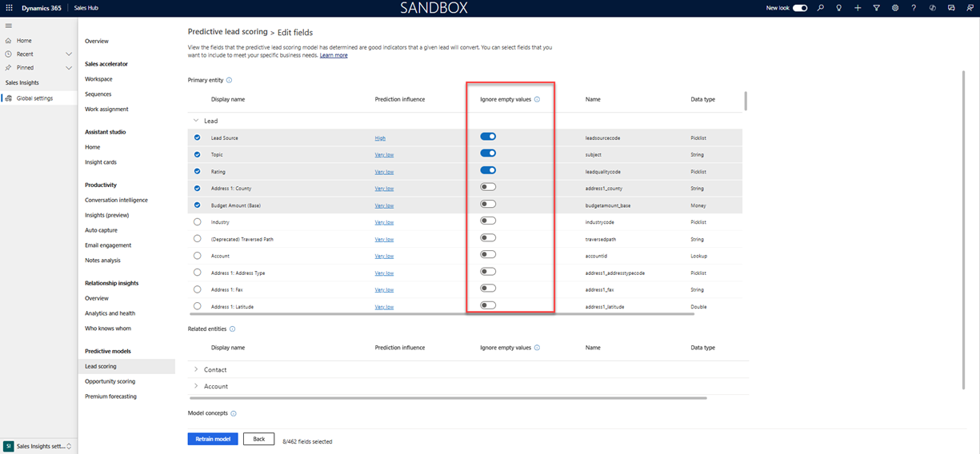This screenshot has height=454, width=980.
Task: Open the Dynamics 365 app launcher waffle
Action: point(9,7)
